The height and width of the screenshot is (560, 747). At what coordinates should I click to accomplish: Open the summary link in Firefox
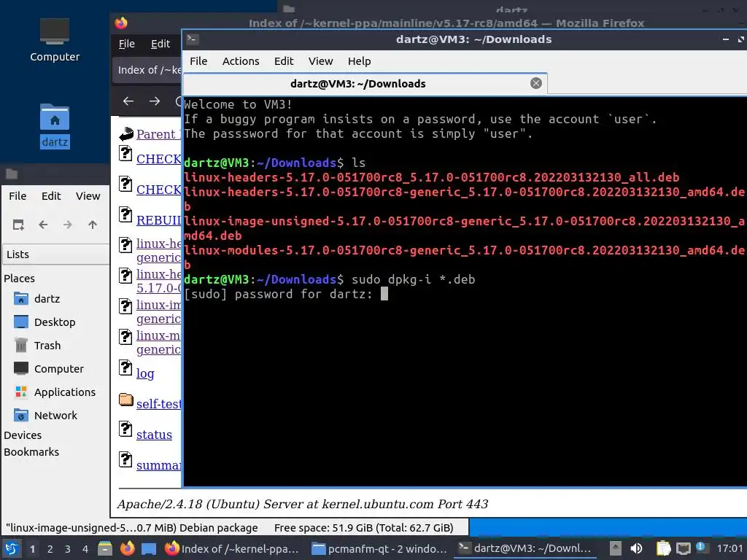click(x=158, y=465)
